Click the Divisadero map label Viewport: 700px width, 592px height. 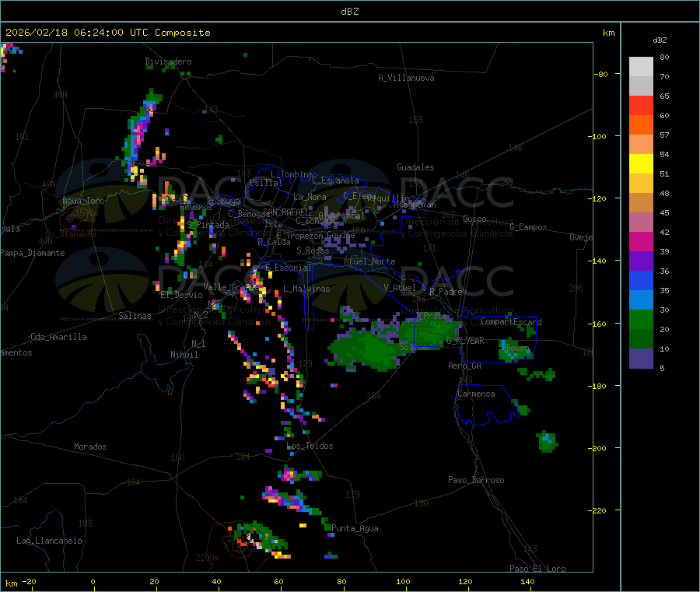click(x=168, y=61)
